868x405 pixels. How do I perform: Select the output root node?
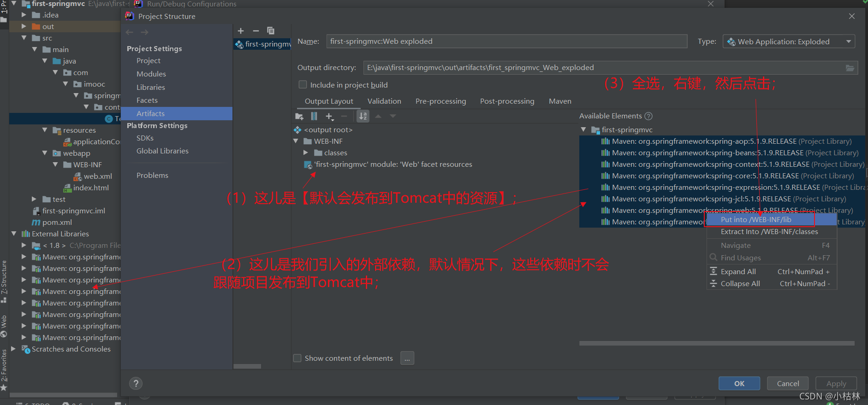pos(323,130)
